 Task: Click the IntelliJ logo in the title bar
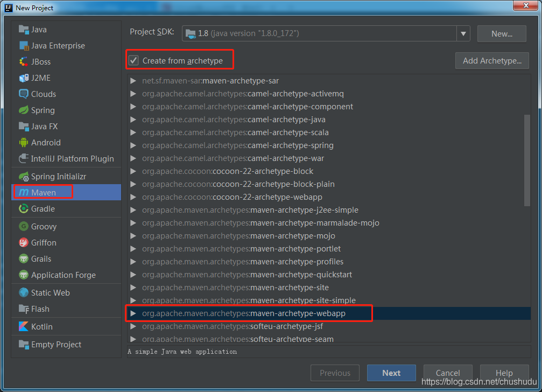9,8
